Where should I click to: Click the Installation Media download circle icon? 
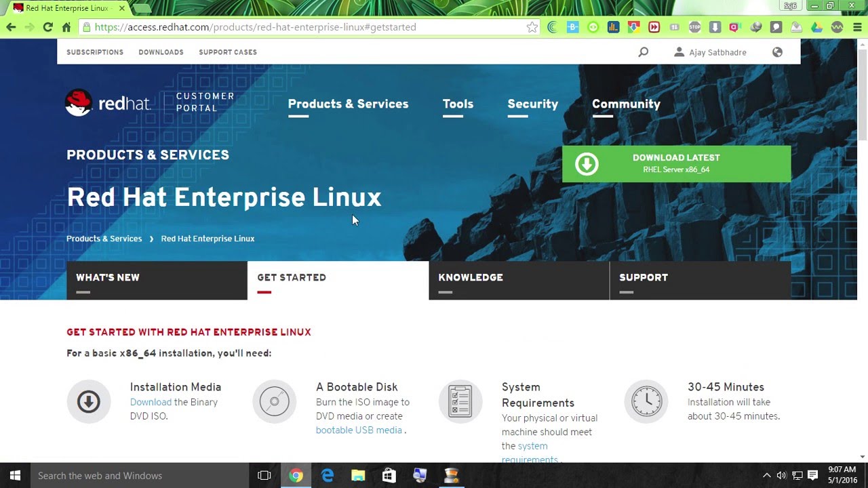pyautogui.click(x=89, y=402)
